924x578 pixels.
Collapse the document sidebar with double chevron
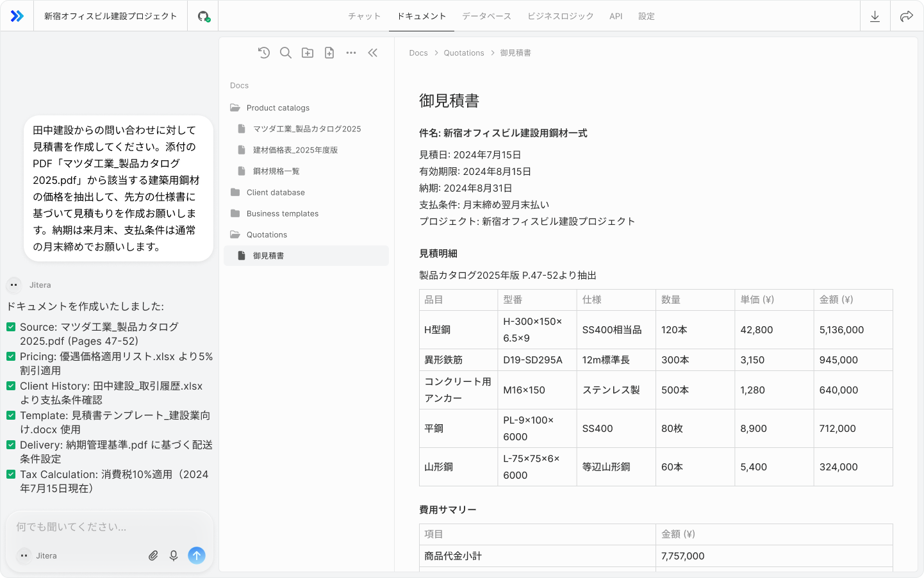(x=373, y=53)
